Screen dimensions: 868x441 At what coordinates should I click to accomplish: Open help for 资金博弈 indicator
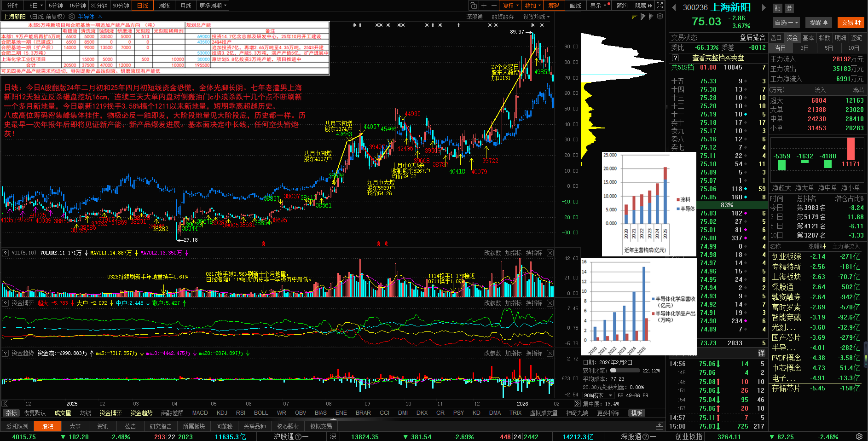click(6, 303)
